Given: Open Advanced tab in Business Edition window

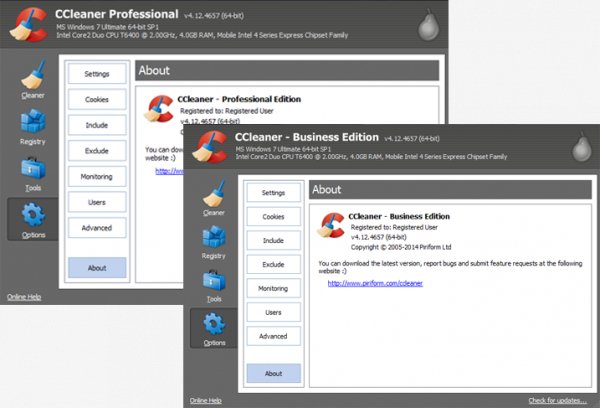Looking at the screenshot, I should point(274,336).
